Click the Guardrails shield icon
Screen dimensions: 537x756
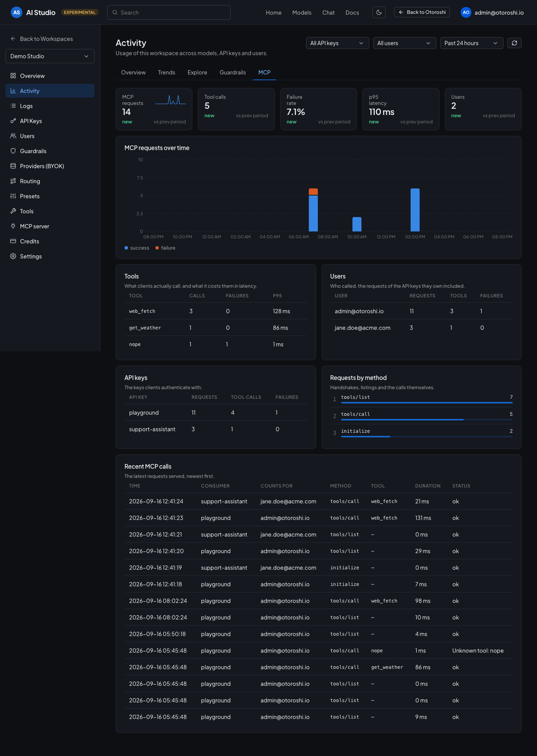pos(13,151)
